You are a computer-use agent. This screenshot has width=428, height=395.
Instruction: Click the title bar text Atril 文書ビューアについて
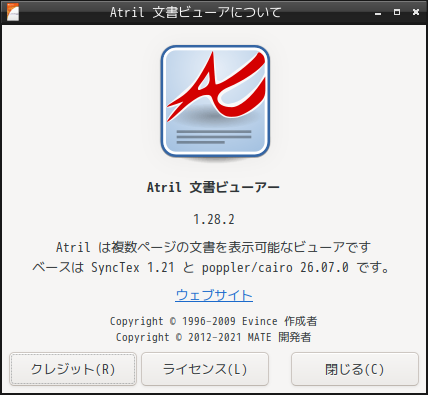point(196,12)
